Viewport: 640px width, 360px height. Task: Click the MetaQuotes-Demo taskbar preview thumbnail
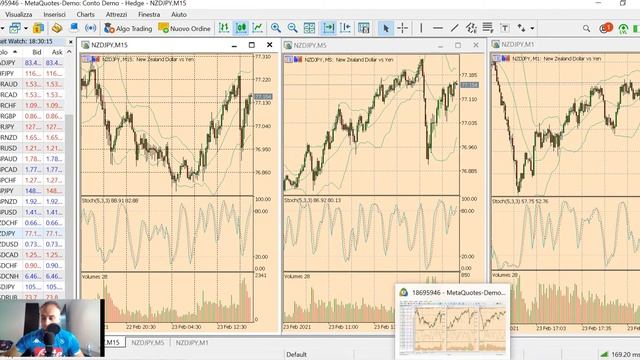[x=453, y=327]
